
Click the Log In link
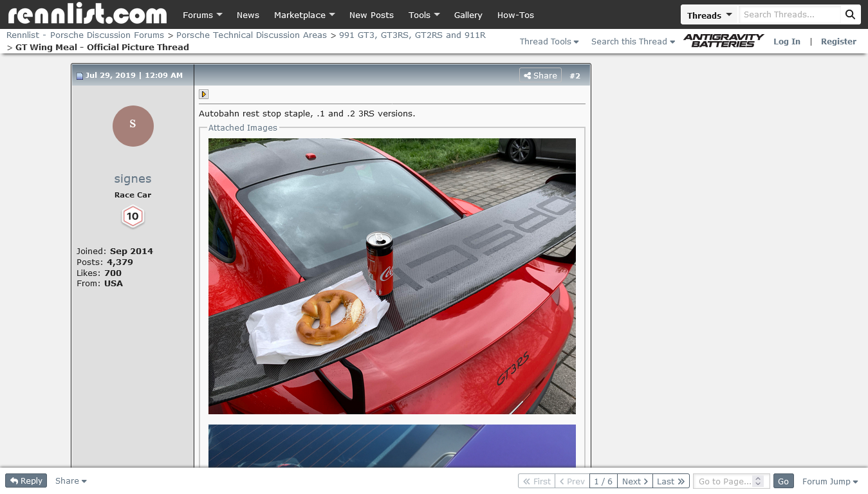tap(787, 41)
